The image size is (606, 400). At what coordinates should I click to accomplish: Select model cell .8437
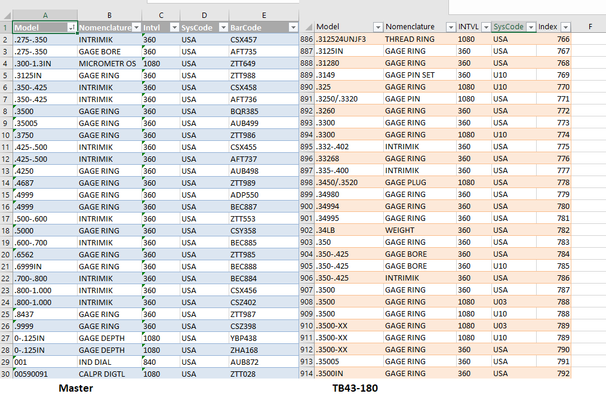(x=45, y=314)
